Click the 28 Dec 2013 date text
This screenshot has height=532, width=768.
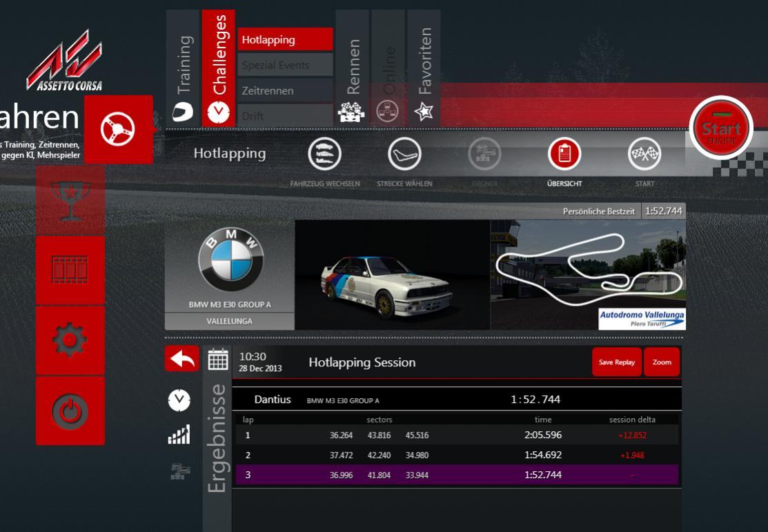point(260,368)
